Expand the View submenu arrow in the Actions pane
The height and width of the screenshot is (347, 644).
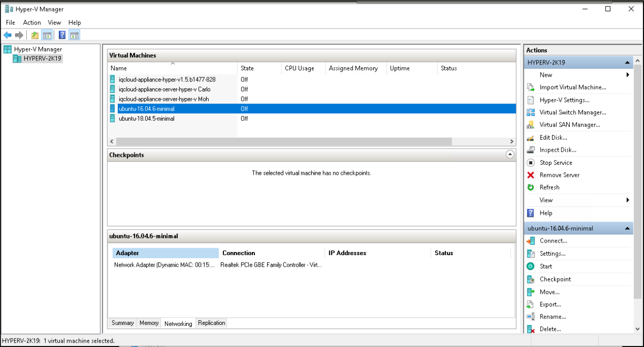(628, 200)
